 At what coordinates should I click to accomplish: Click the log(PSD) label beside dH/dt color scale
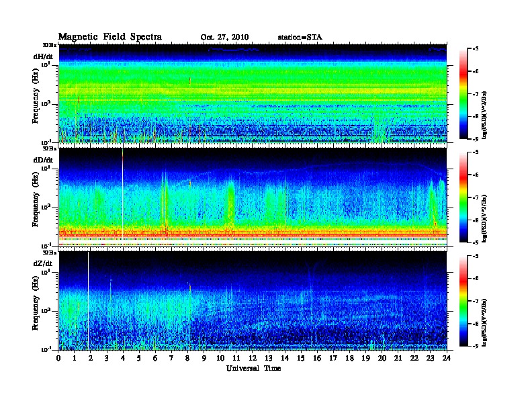click(484, 115)
